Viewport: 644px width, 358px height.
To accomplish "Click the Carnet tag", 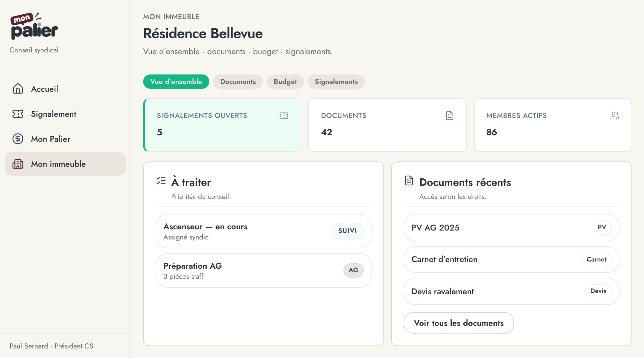I will click(x=597, y=259).
